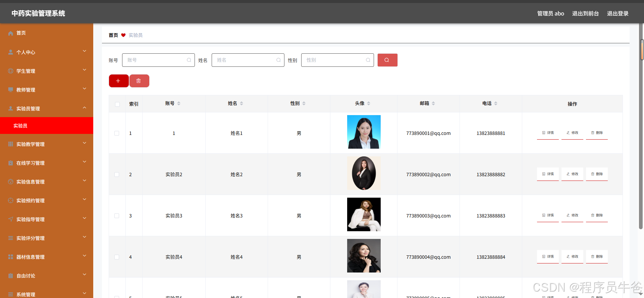Image resolution: width=644 pixels, height=298 pixels.
Task: Click the home icon in sidebar
Action: (11, 33)
